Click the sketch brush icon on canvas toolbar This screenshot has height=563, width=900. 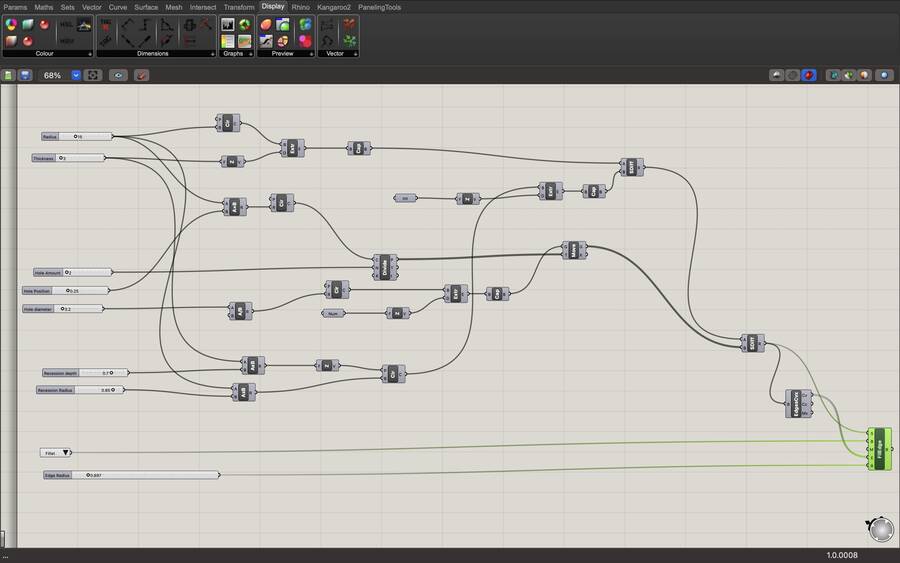tap(142, 75)
